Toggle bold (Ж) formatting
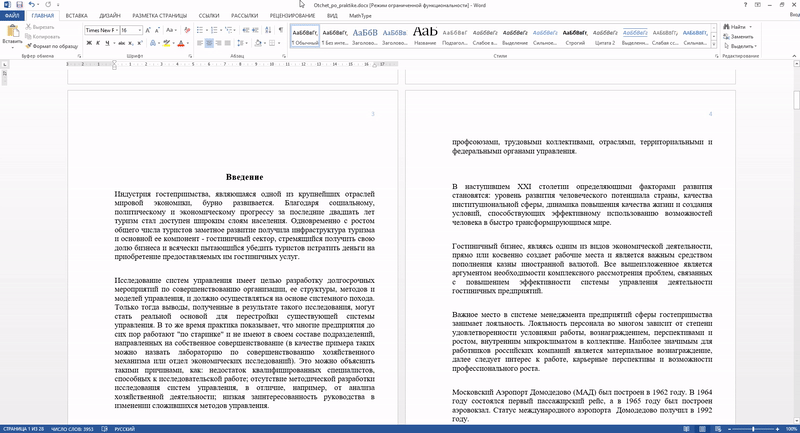The width and height of the screenshot is (800, 433). coord(89,43)
